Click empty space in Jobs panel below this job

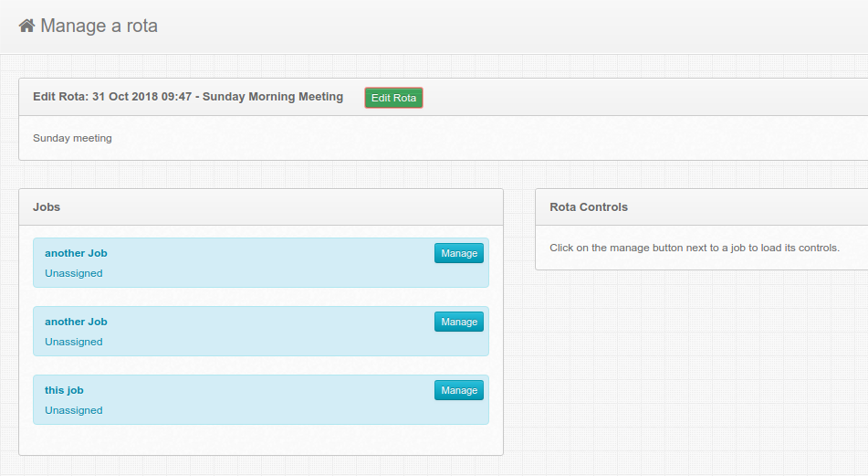point(261,440)
